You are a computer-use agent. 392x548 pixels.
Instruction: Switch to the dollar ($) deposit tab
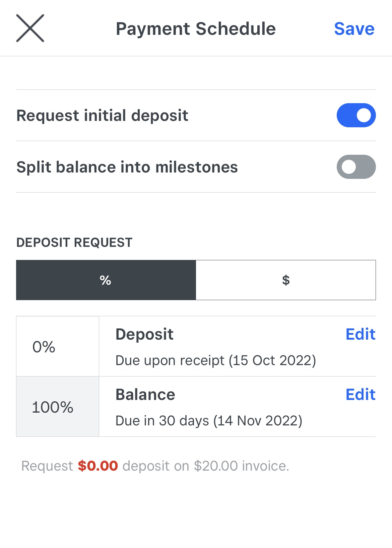coord(286,280)
